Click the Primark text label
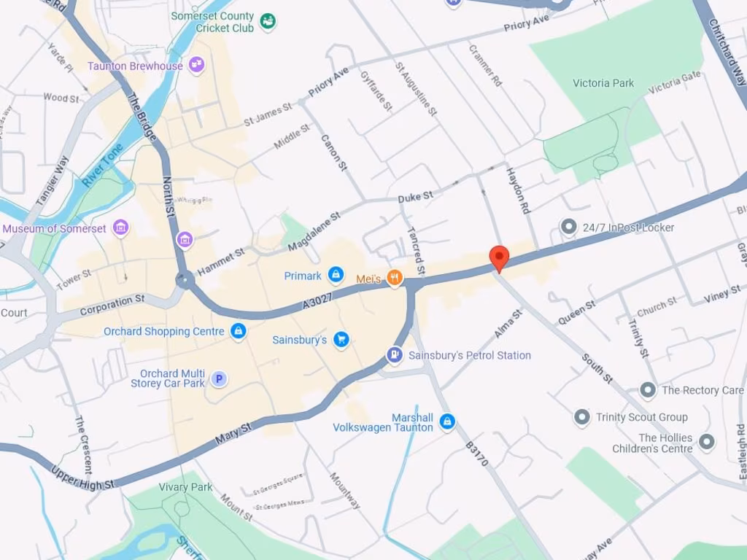 pos(303,276)
